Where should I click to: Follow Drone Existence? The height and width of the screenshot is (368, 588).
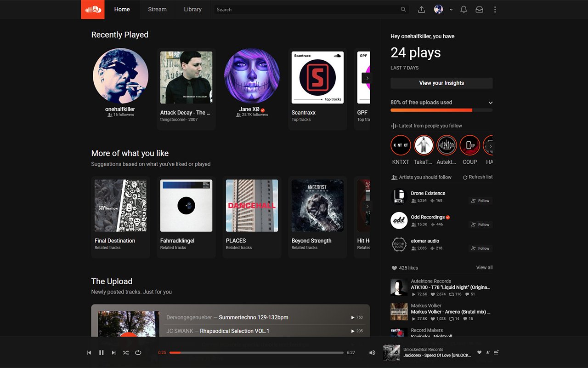(481, 201)
